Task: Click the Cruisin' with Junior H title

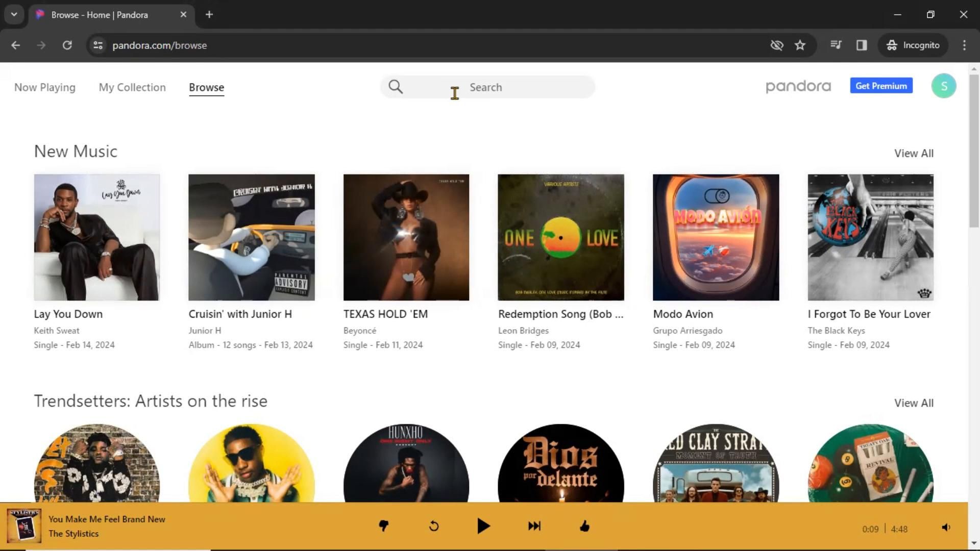Action: click(x=240, y=314)
